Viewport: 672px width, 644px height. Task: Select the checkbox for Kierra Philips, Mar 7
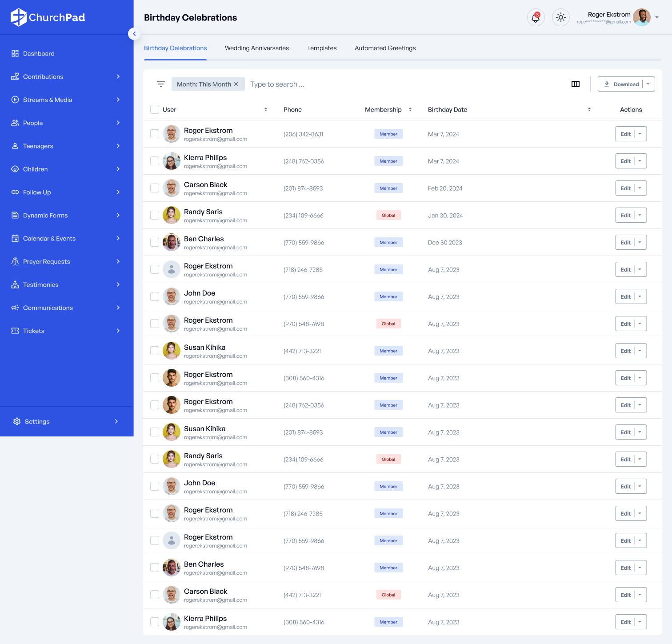pos(155,161)
